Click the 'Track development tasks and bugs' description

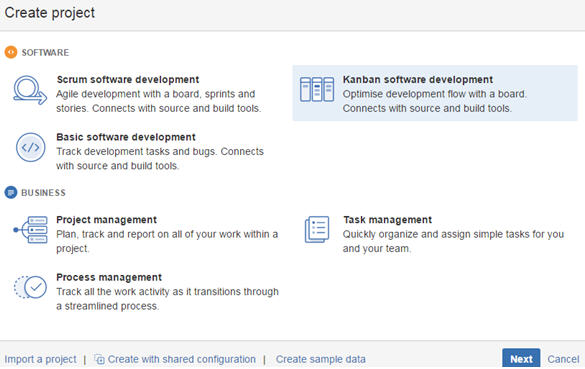coord(160,159)
